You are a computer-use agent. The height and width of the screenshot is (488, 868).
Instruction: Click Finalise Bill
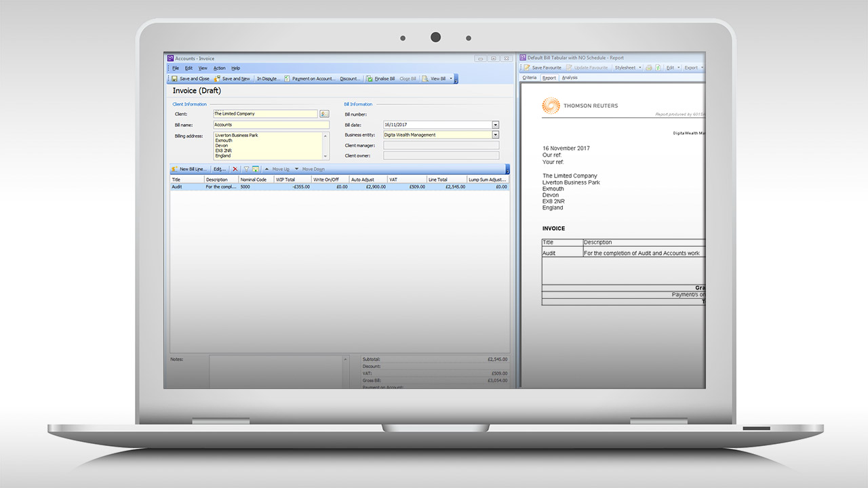click(x=381, y=79)
